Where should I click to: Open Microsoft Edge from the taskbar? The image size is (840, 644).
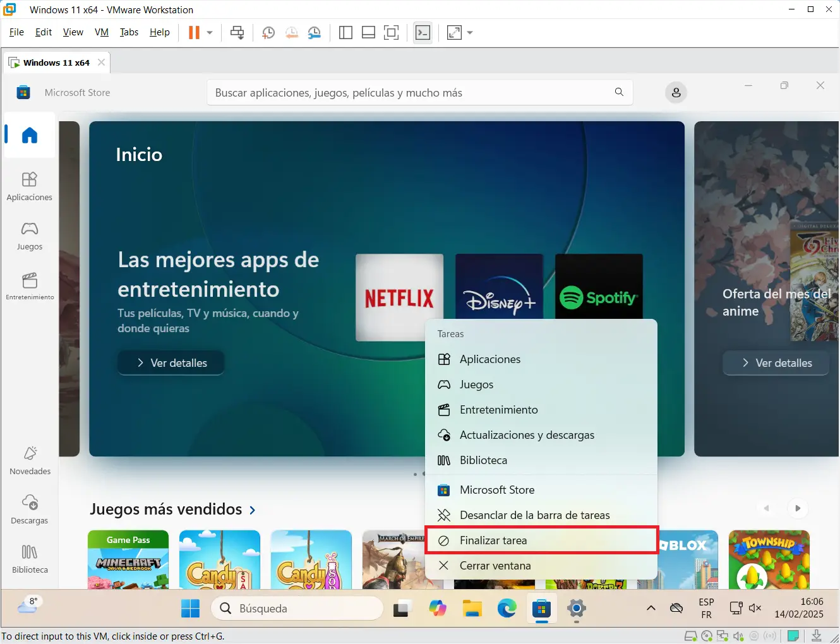(507, 609)
